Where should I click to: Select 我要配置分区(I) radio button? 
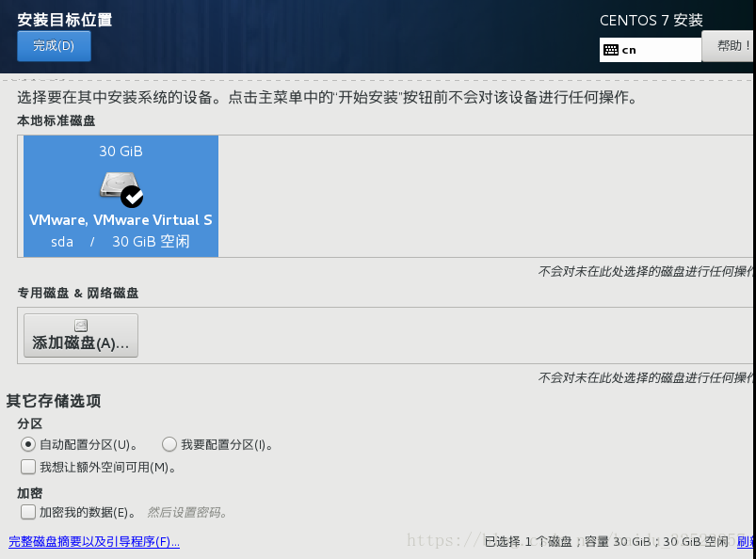(169, 444)
